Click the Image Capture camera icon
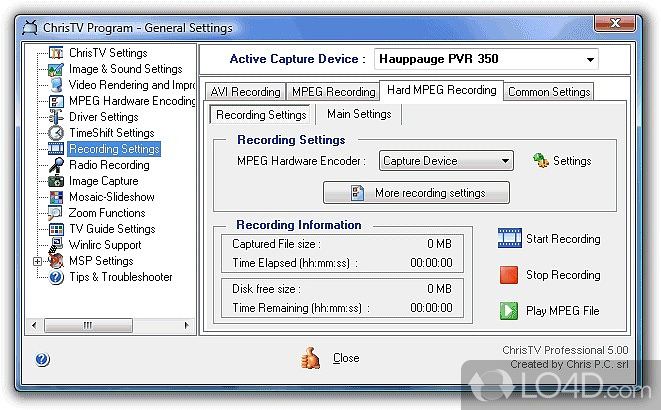Image resolution: width=661 pixels, height=410 pixels. click(x=56, y=181)
